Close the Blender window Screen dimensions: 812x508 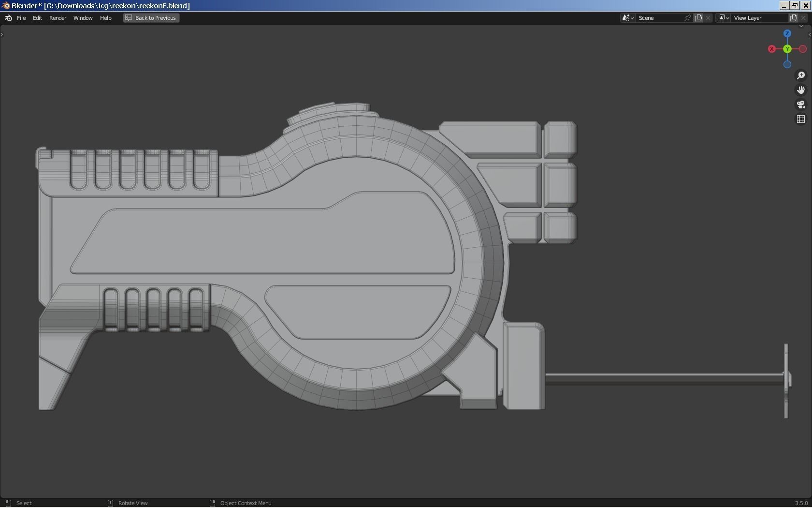pos(805,5)
